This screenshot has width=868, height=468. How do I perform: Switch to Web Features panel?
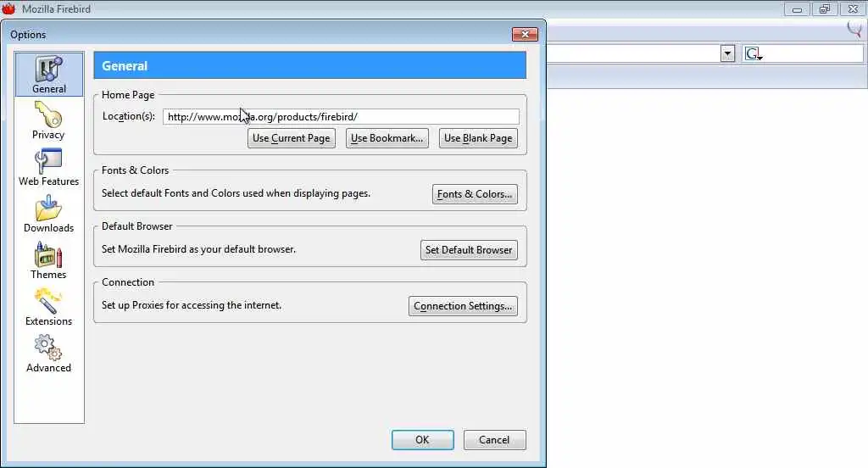[x=48, y=167]
